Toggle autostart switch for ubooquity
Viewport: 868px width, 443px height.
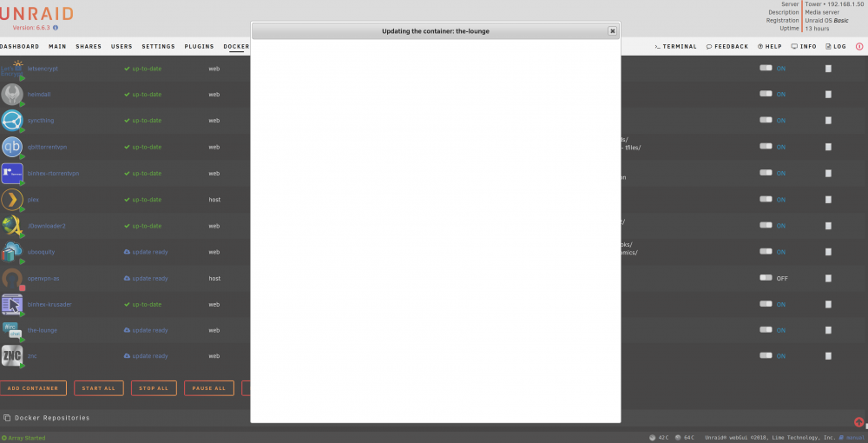click(766, 251)
